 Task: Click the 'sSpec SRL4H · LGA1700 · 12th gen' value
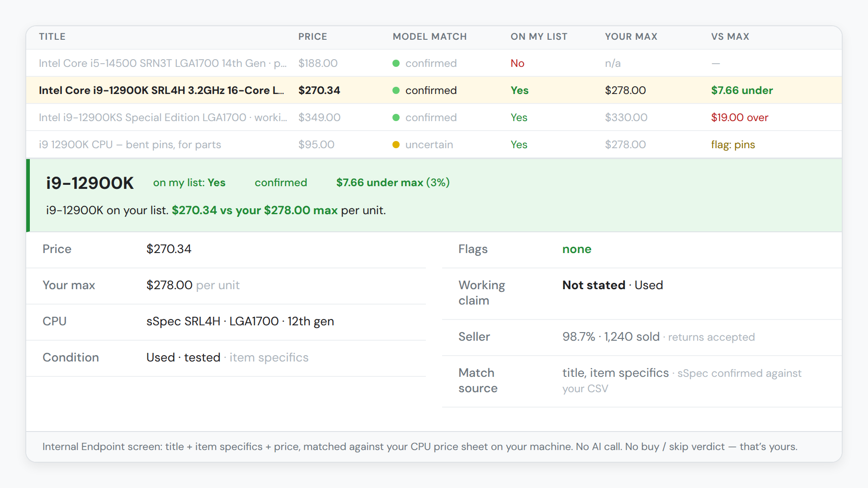pyautogui.click(x=240, y=321)
